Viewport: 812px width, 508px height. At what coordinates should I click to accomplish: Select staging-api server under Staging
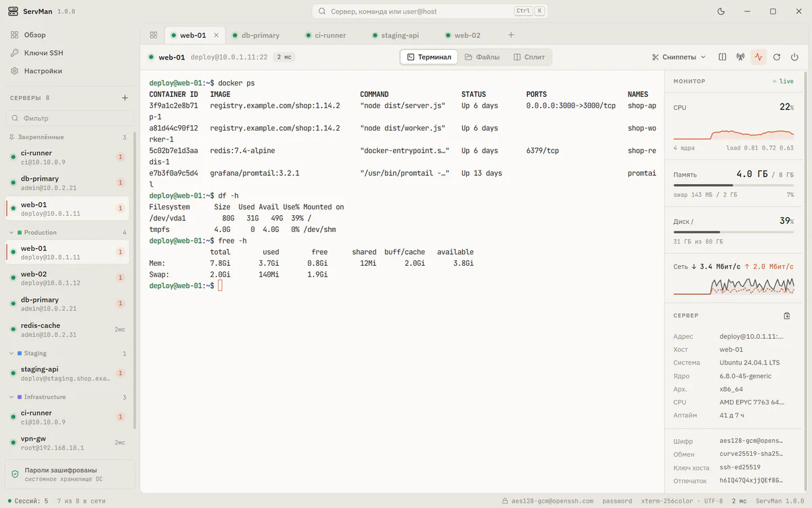(68, 373)
